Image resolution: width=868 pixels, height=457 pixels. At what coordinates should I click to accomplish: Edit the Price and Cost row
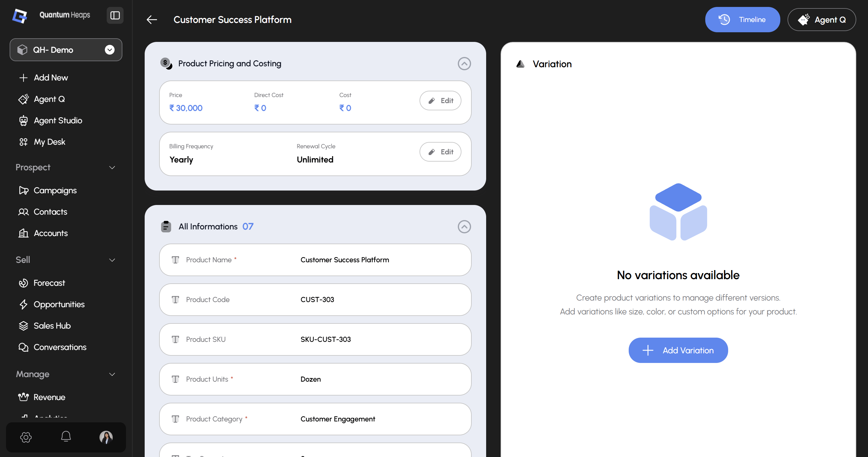tap(440, 100)
